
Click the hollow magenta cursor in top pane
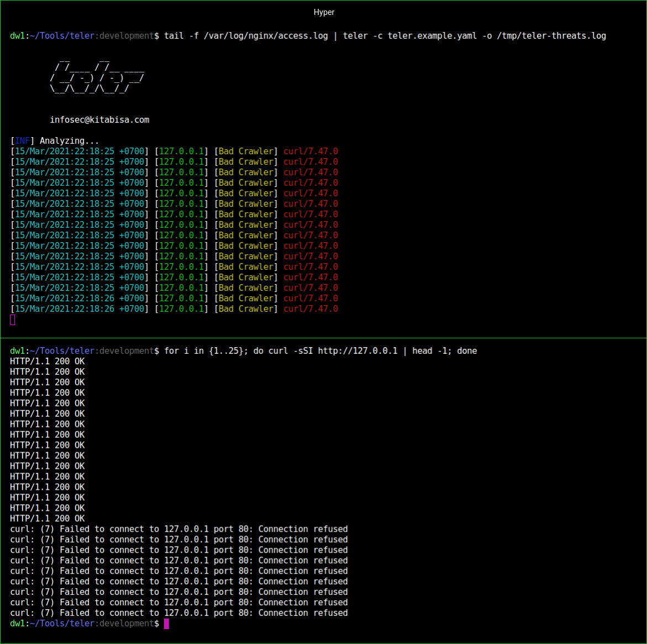(x=12, y=320)
